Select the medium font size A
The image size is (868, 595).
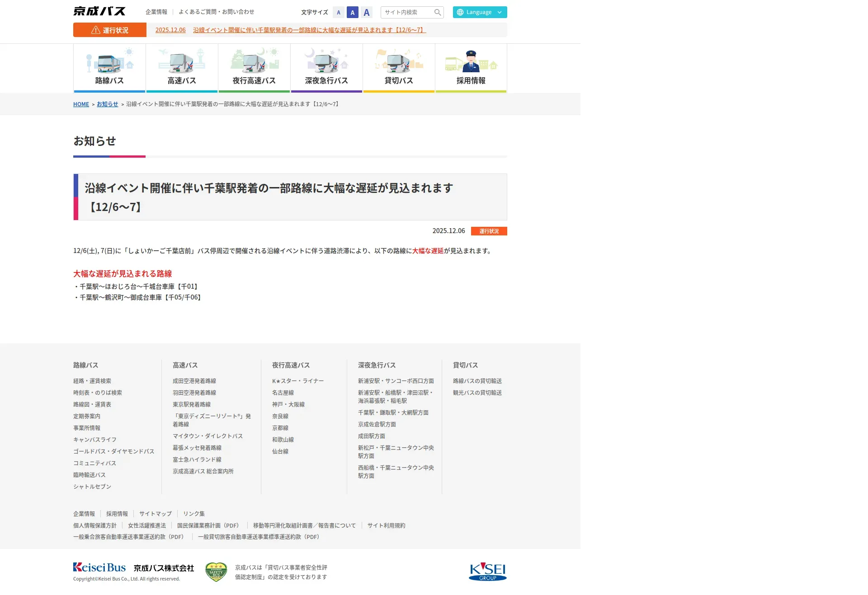click(353, 13)
